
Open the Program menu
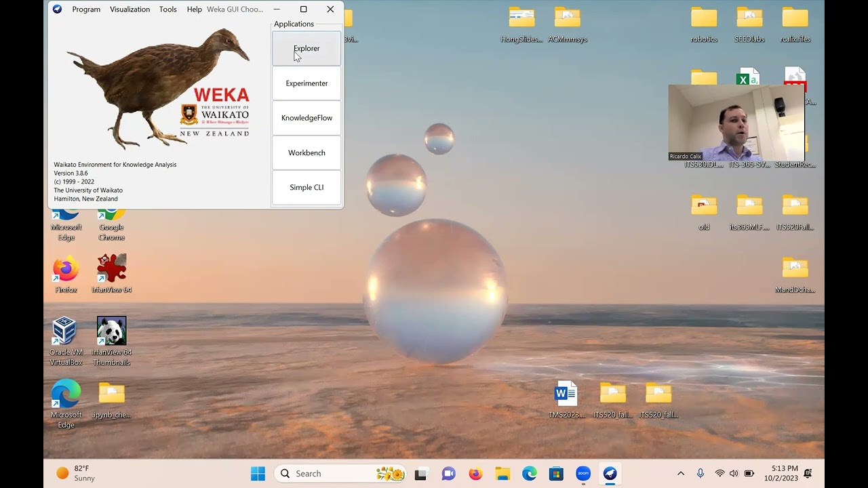[x=86, y=9]
